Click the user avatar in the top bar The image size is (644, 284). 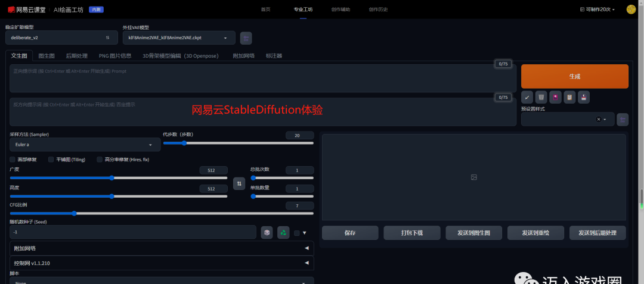(631, 10)
